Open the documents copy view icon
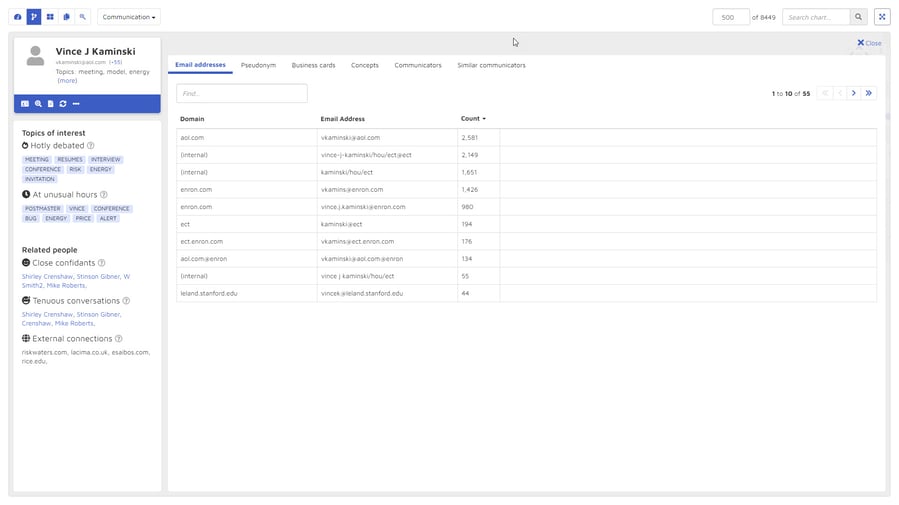Viewport: 899px width, 505px height. pyautogui.click(x=67, y=17)
